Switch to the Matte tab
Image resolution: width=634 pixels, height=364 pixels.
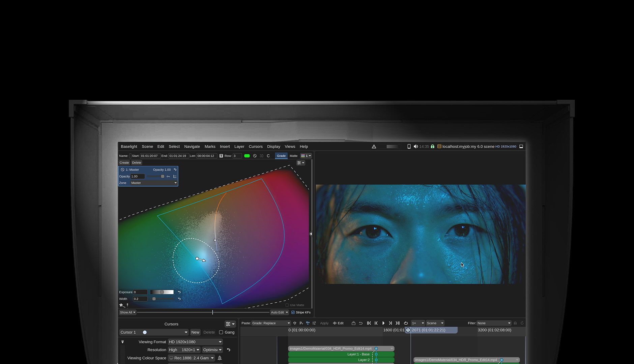click(293, 156)
